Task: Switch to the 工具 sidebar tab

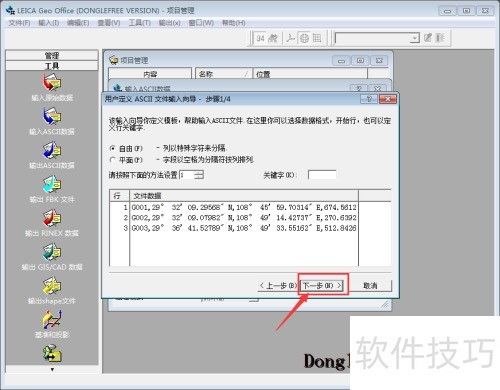Action: [52, 66]
